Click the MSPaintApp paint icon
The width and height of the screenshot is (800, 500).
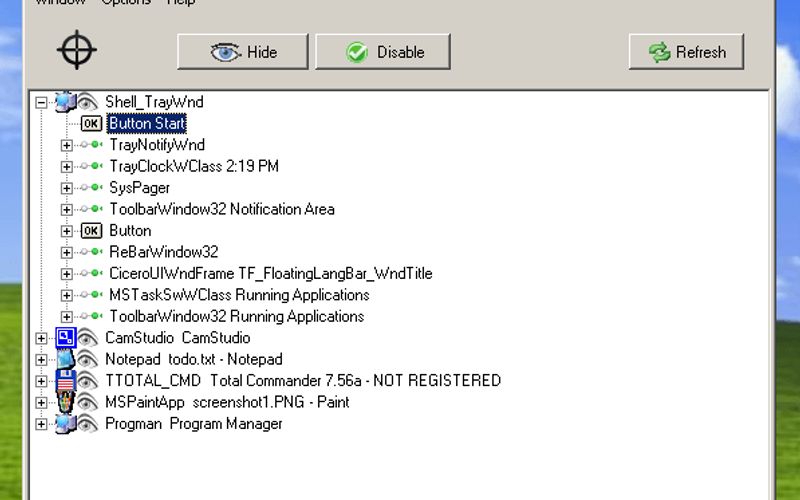click(65, 402)
